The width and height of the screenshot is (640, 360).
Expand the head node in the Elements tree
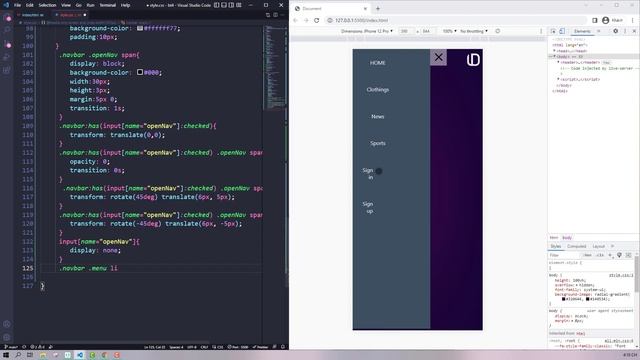coord(554,51)
